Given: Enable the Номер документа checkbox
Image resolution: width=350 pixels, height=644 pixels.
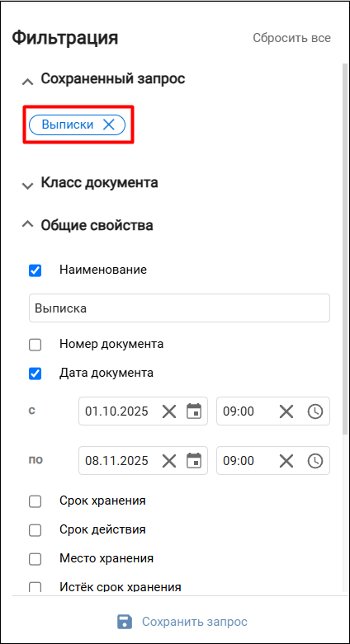Looking at the screenshot, I should [35, 345].
